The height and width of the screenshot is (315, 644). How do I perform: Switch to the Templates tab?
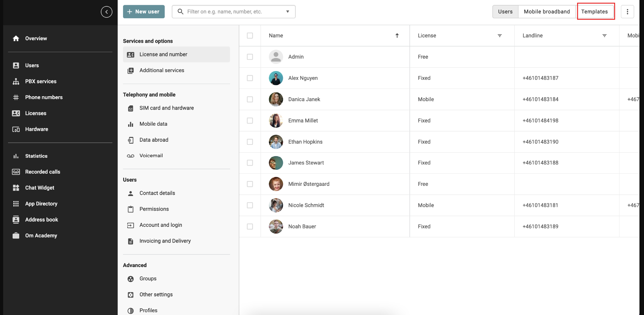[595, 11]
